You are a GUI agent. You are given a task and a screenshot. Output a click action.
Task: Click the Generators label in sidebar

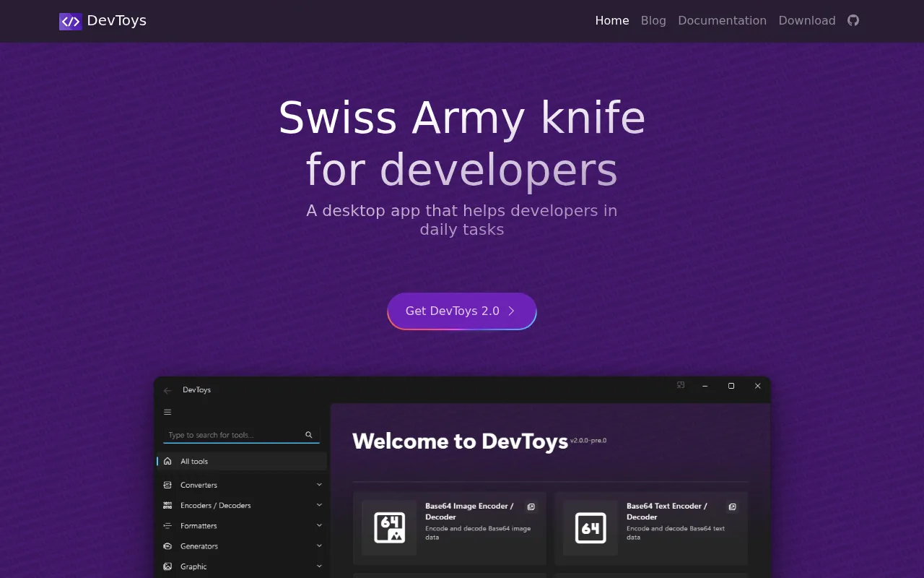[x=199, y=546]
